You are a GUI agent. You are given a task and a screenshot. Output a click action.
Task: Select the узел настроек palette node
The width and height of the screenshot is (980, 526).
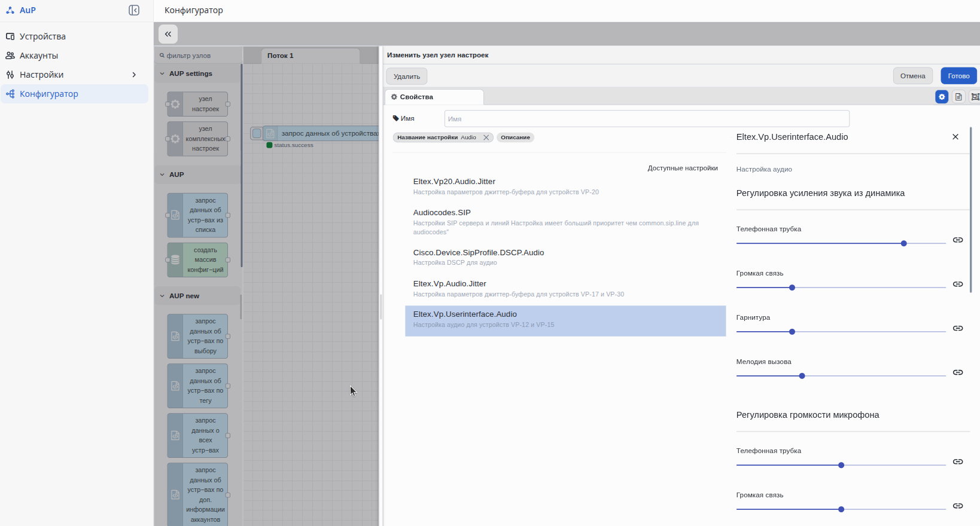coord(197,104)
